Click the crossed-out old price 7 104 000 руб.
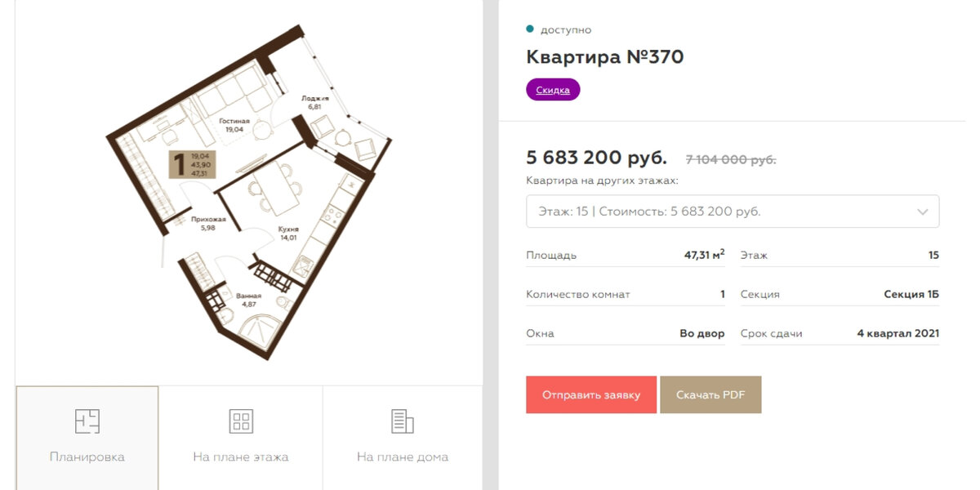This screenshot has height=490, width=980. pyautogui.click(x=728, y=159)
